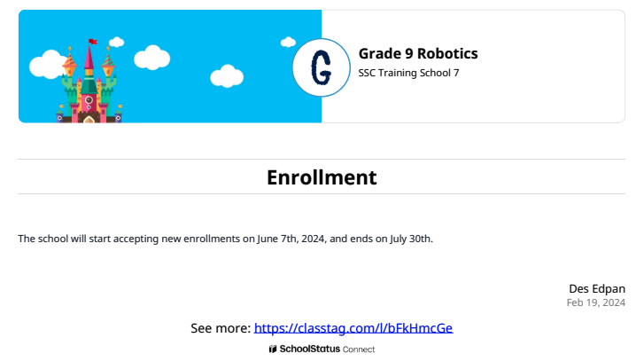Click the SSC Training School 7 label

pyautogui.click(x=408, y=73)
